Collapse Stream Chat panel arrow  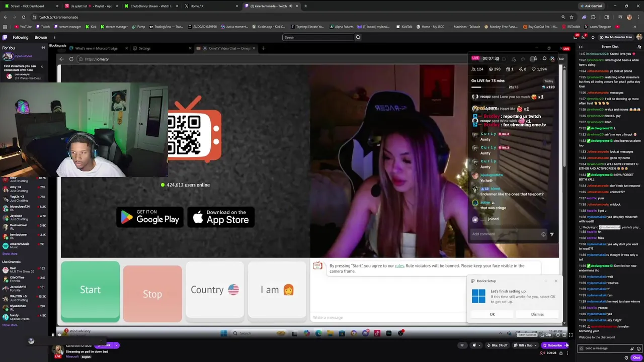[x=581, y=47]
